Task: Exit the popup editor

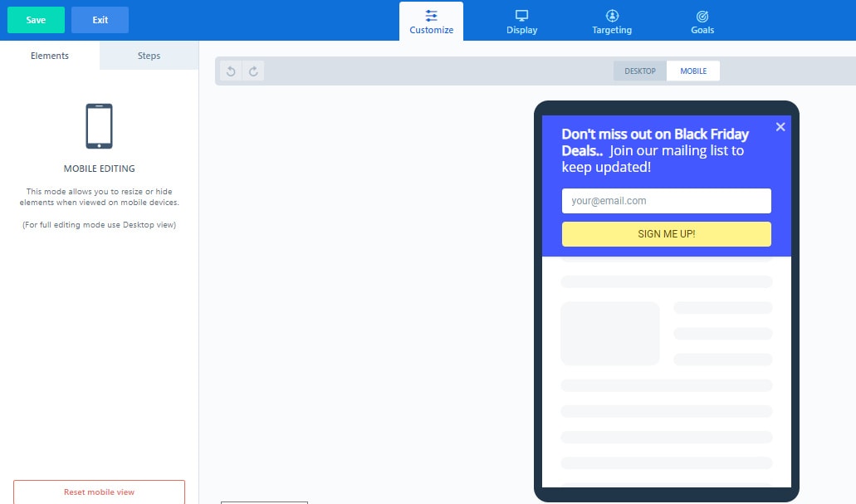Action: (x=100, y=19)
